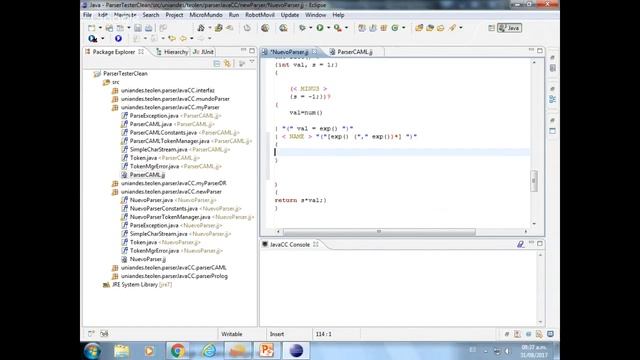
Task: Click the blue circle icon on second toolbar row
Action: click(118, 38)
